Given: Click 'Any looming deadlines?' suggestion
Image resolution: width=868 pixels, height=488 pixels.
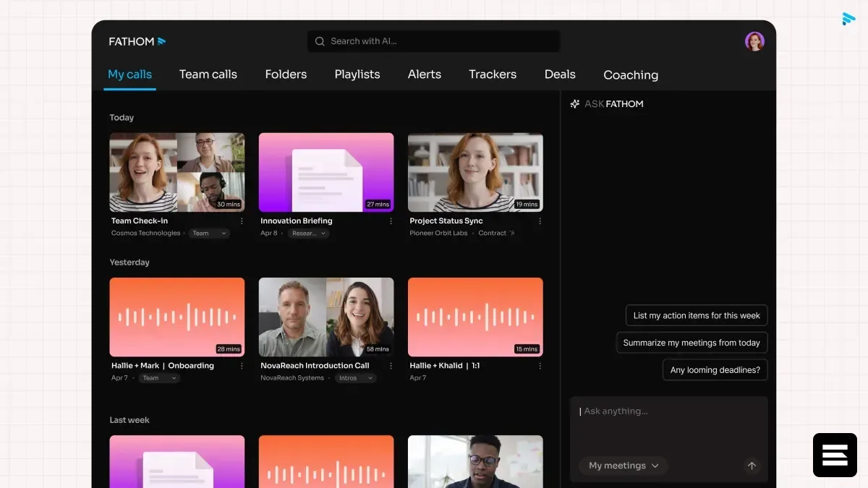Looking at the screenshot, I should pos(715,370).
